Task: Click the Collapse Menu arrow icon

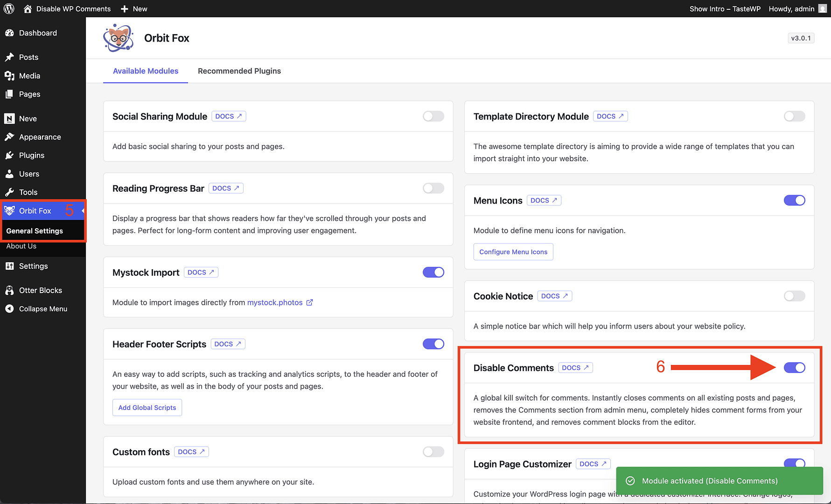Action: coord(9,308)
